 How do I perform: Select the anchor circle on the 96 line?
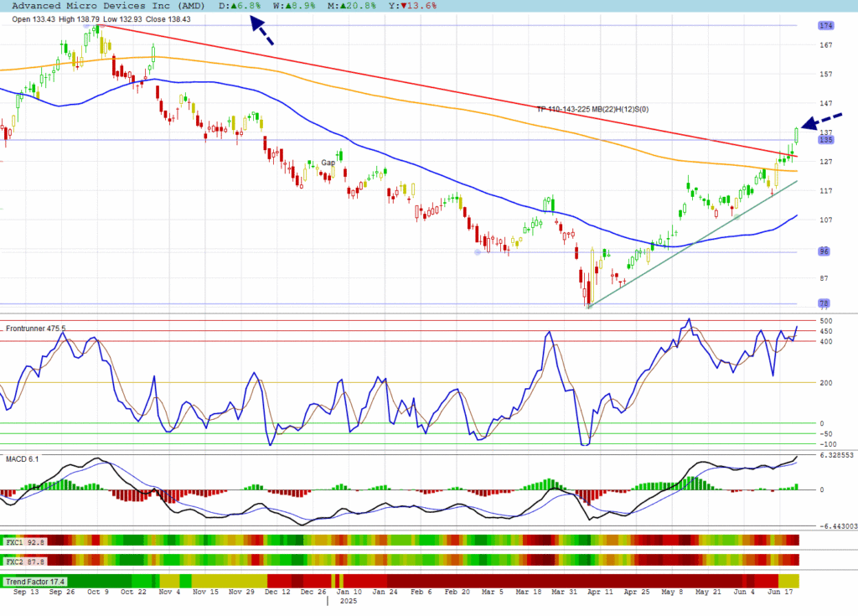[x=478, y=252]
